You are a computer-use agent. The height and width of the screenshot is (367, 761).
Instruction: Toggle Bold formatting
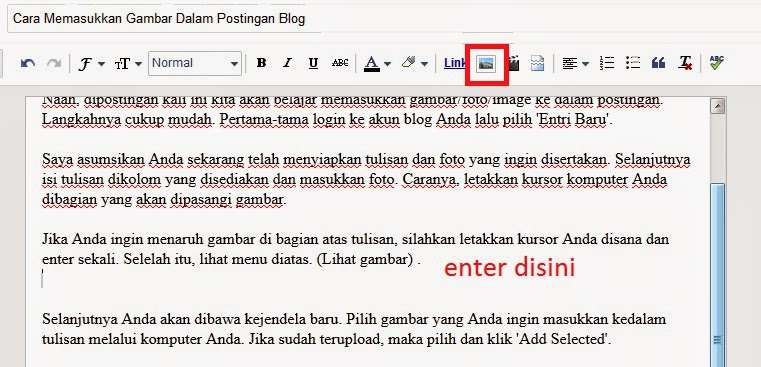pyautogui.click(x=261, y=63)
